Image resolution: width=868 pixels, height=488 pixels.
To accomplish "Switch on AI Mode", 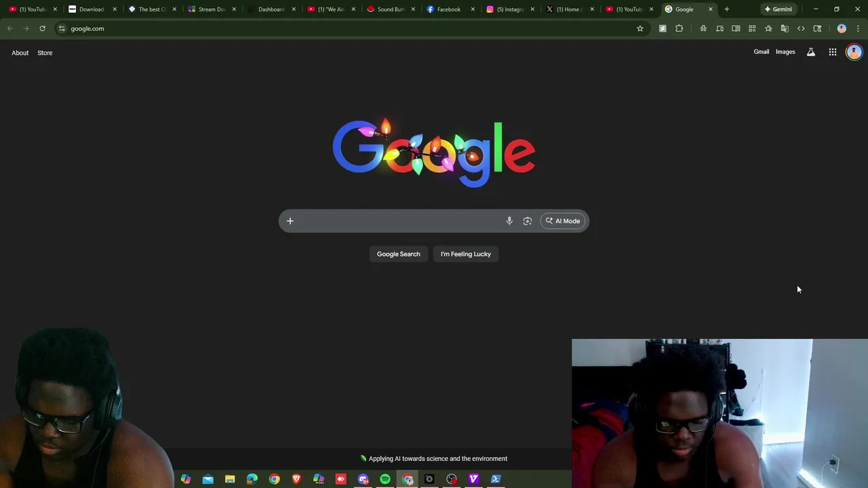I will point(563,221).
